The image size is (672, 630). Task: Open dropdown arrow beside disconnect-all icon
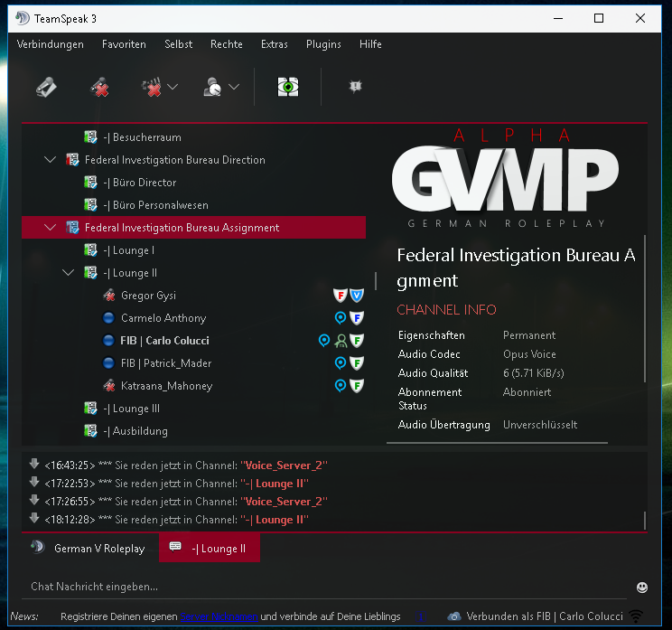click(173, 87)
